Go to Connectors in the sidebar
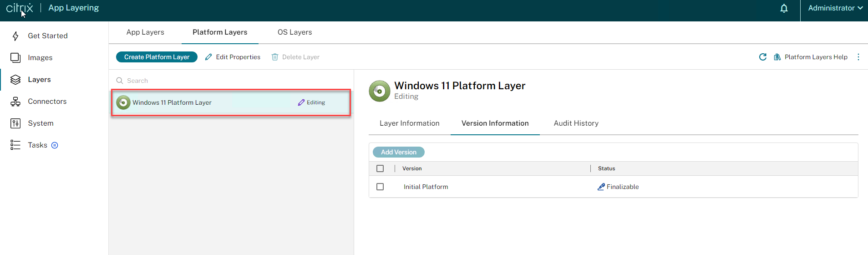Viewport: 868px width, 255px height. 47,102
